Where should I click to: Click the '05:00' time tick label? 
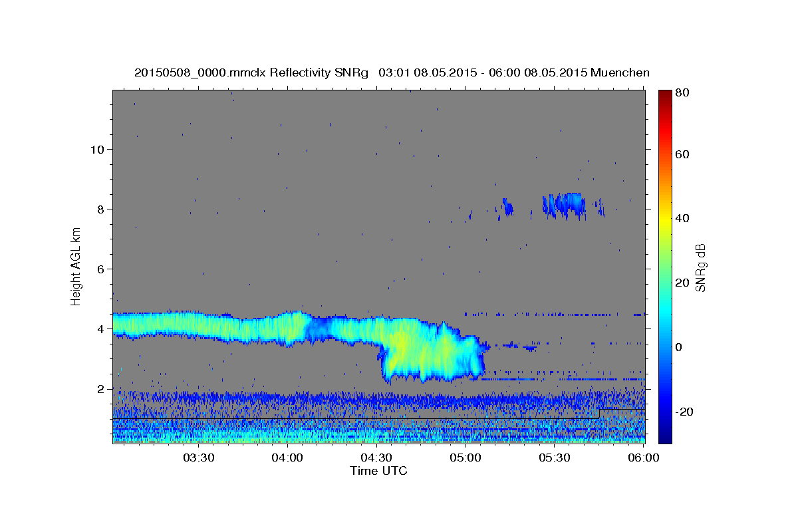pyautogui.click(x=465, y=458)
